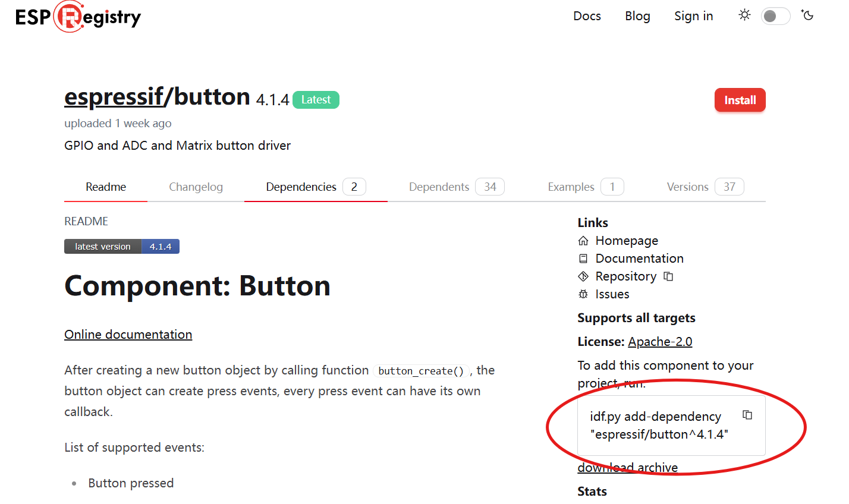The height and width of the screenshot is (504, 849).
Task: Click the Documentation book icon
Action: click(583, 259)
